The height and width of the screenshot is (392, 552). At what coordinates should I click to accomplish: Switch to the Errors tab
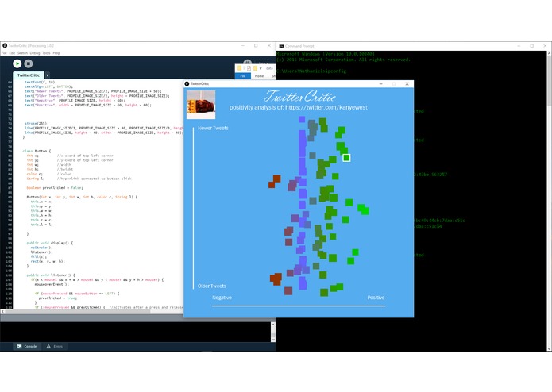55,346
